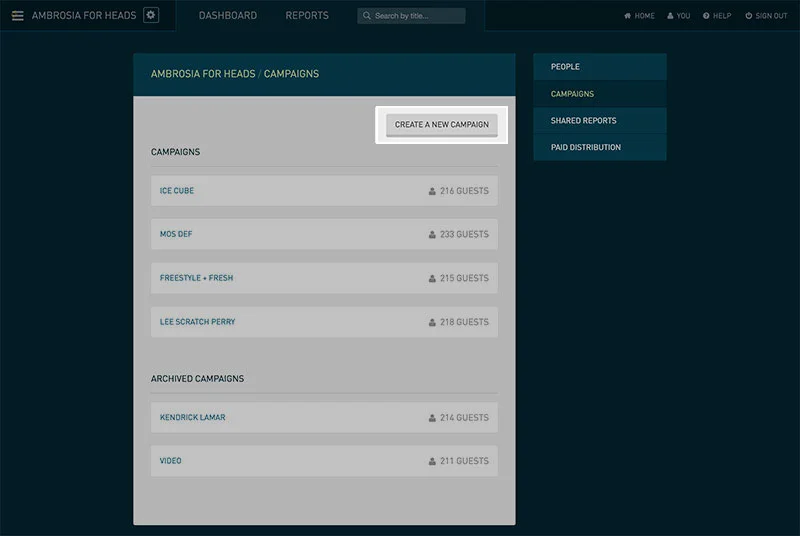Image resolution: width=800 pixels, height=536 pixels.
Task: Open Paid Distribution in the sidebar
Action: pos(599,147)
